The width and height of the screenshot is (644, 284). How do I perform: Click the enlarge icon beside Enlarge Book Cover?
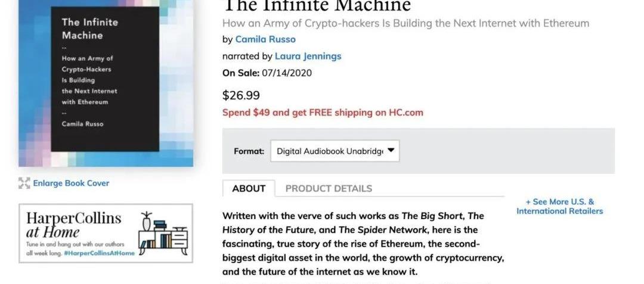(24, 183)
